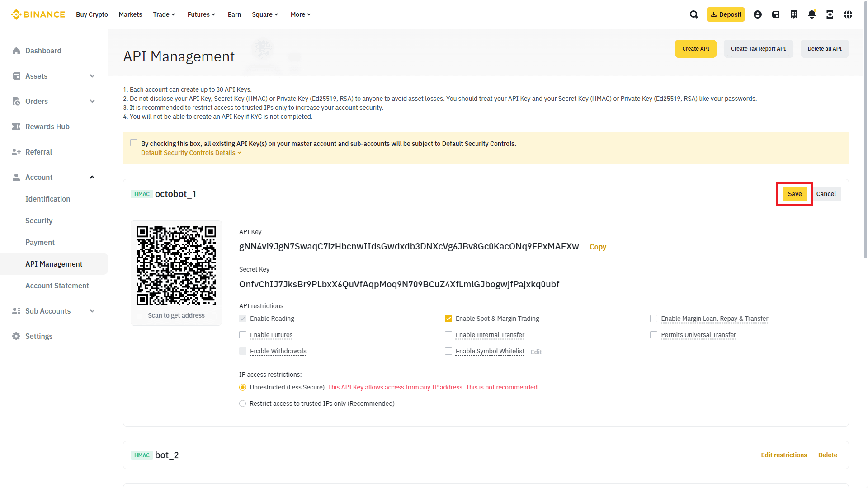Collapse the Account sidebar chevron
Image resolution: width=868 pixels, height=488 pixels.
[92, 177]
